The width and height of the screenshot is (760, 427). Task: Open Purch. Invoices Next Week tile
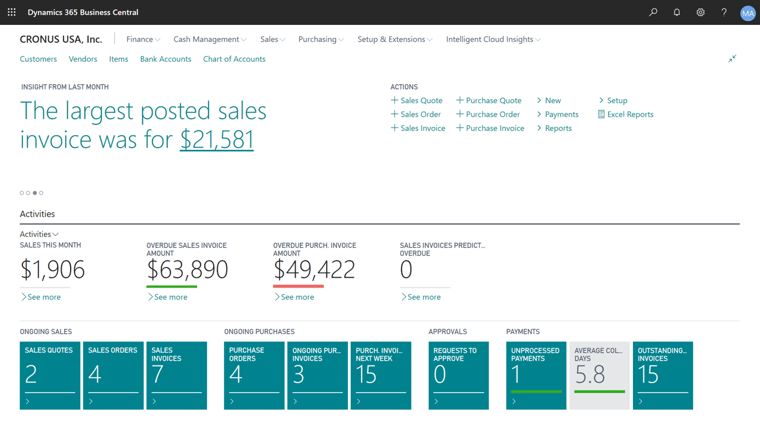point(381,376)
